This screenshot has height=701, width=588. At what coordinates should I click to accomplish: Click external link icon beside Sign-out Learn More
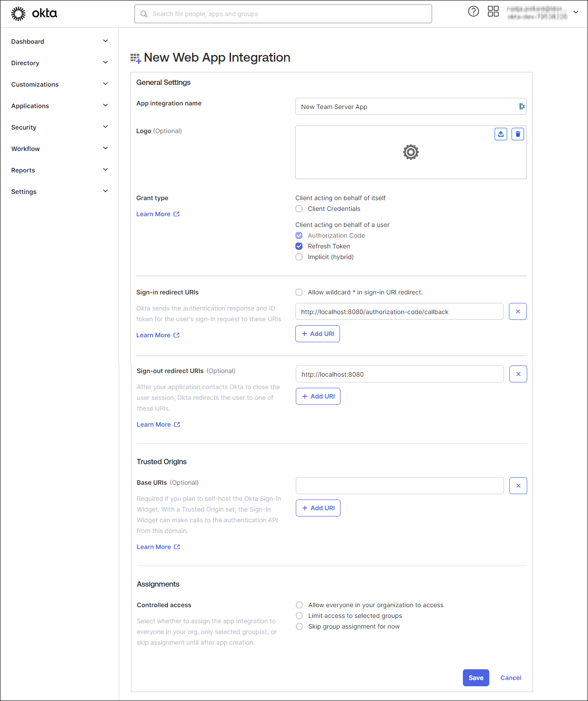click(177, 424)
